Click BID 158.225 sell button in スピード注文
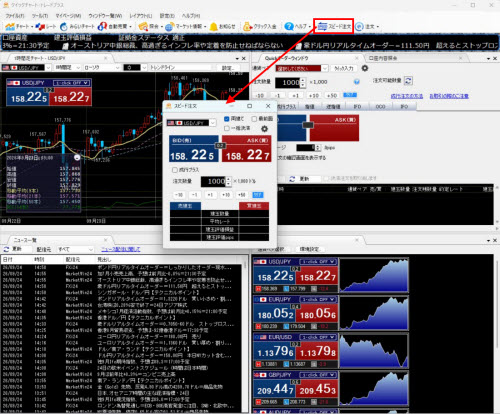 pos(193,149)
